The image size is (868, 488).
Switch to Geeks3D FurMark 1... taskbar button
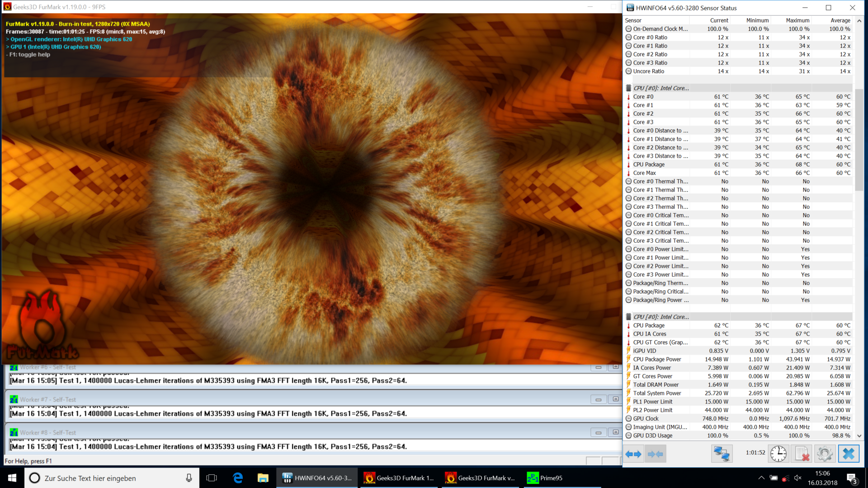(399, 478)
